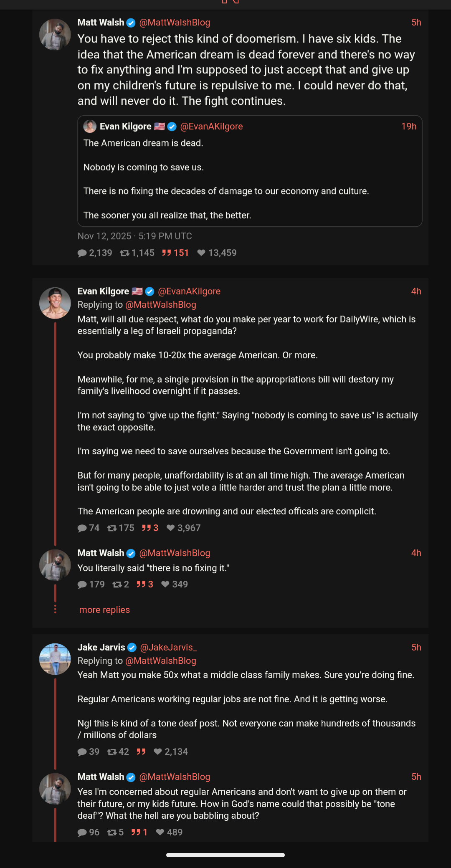Click the 1,145 retweets icon on main tweet
451x868 pixels.
[124, 253]
